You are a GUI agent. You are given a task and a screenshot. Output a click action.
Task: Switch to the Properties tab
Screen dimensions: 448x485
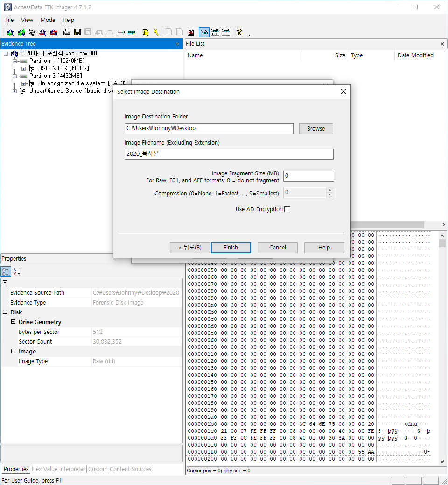point(16,469)
